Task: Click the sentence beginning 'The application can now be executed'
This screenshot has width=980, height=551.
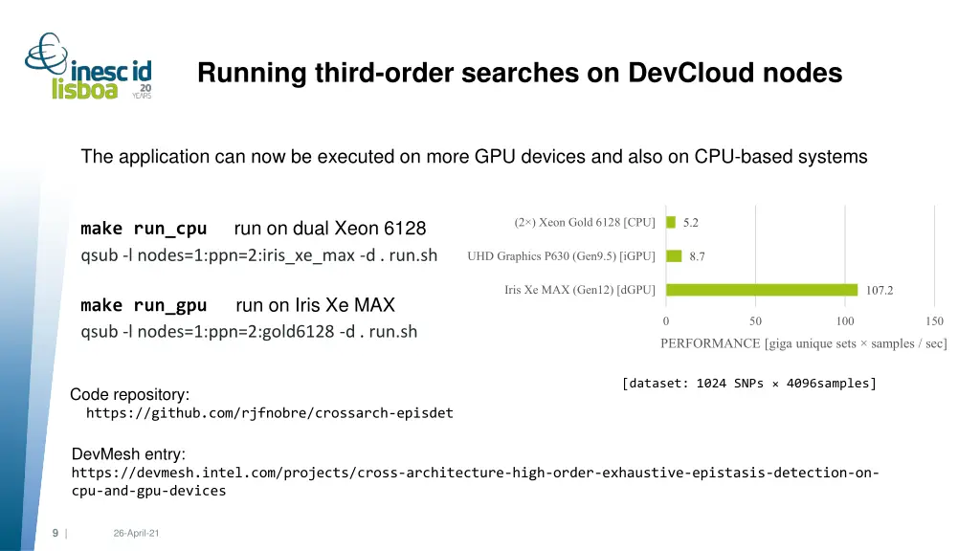Action: [x=474, y=156]
